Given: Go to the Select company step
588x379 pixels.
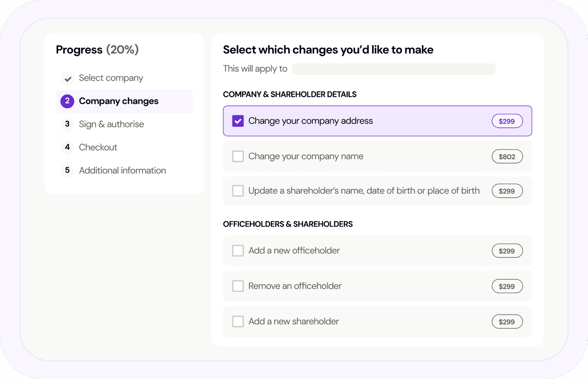Looking at the screenshot, I should click(111, 78).
